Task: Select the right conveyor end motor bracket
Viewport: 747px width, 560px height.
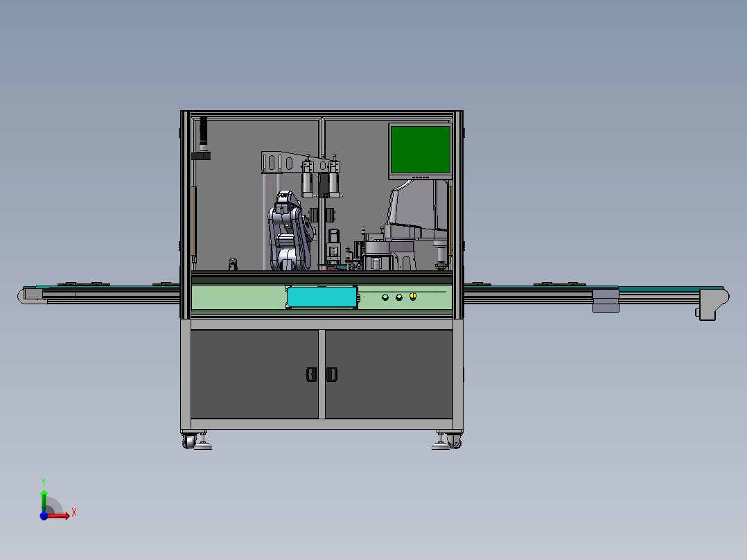Action: pyautogui.click(x=712, y=304)
